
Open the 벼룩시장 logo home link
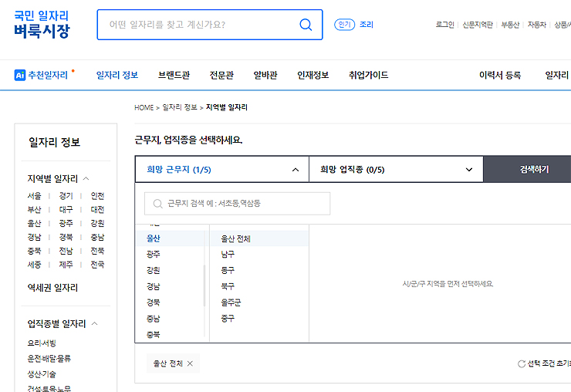[42, 25]
